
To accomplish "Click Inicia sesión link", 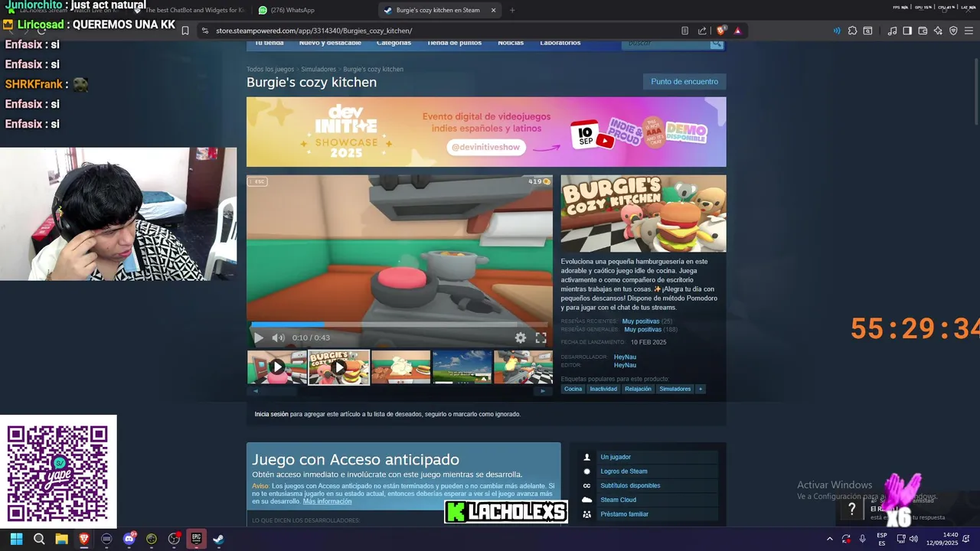I will click(x=272, y=414).
